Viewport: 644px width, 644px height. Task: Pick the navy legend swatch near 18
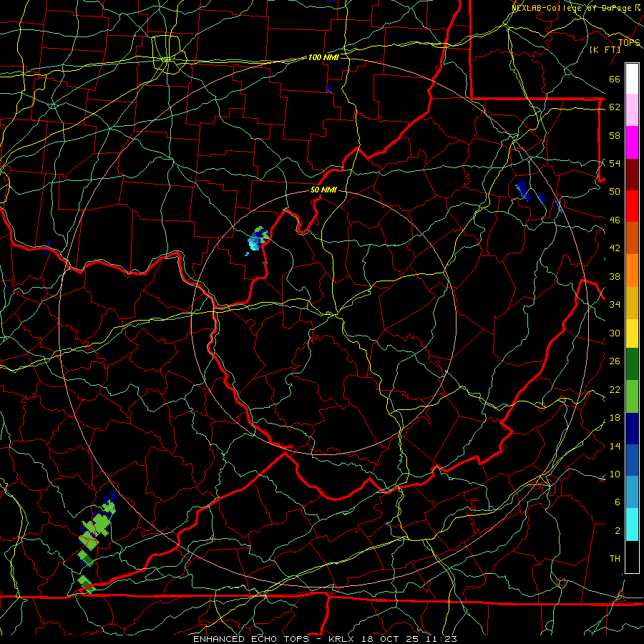(632, 429)
